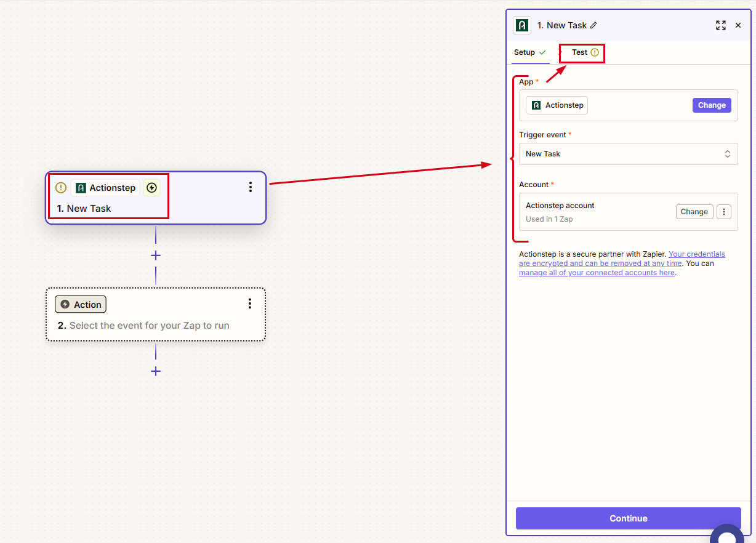The width and height of the screenshot is (756, 543).
Task: Click the Setup tab green checkmark
Action: pyautogui.click(x=542, y=53)
